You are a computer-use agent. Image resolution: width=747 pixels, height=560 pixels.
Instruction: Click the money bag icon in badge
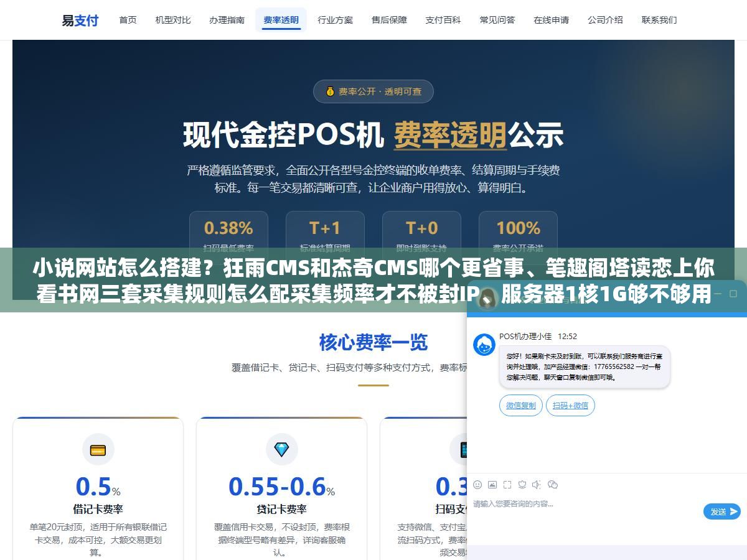pyautogui.click(x=330, y=91)
